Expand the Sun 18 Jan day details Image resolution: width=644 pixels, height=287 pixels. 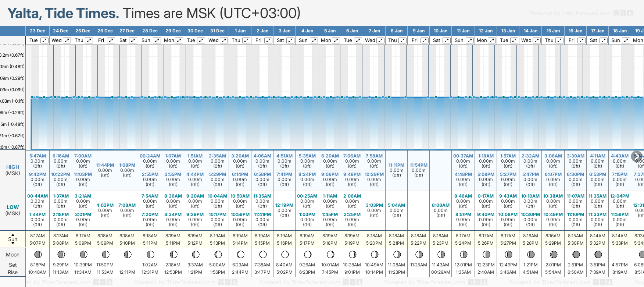pos(626,40)
